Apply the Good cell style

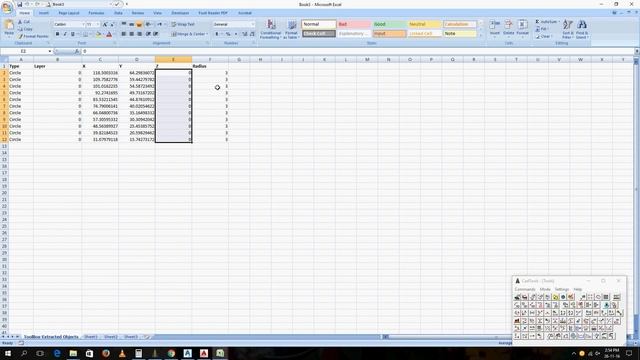(x=389, y=24)
